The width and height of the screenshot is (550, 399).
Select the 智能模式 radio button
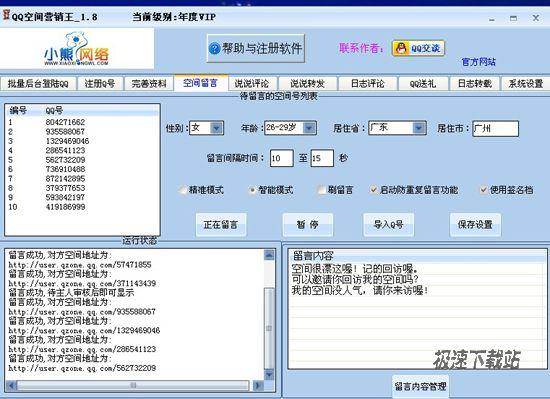(x=252, y=190)
